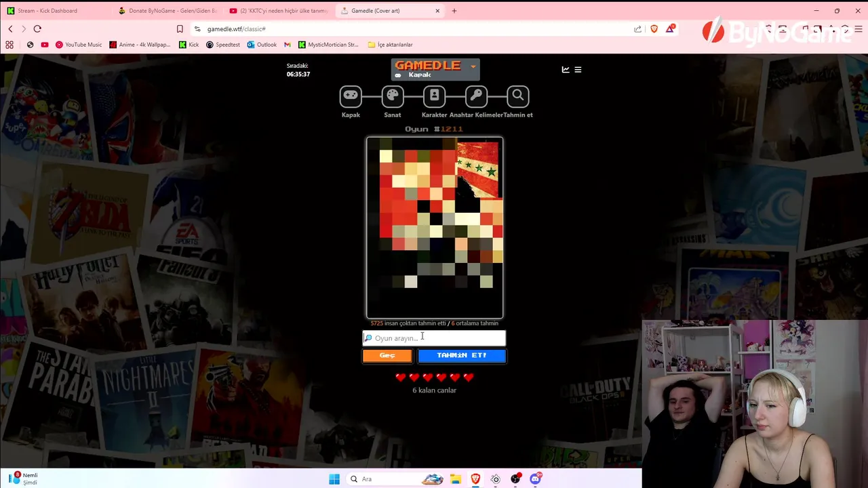This screenshot has height=488, width=868.
Task: Open site settings icon in address bar
Action: [197, 29]
